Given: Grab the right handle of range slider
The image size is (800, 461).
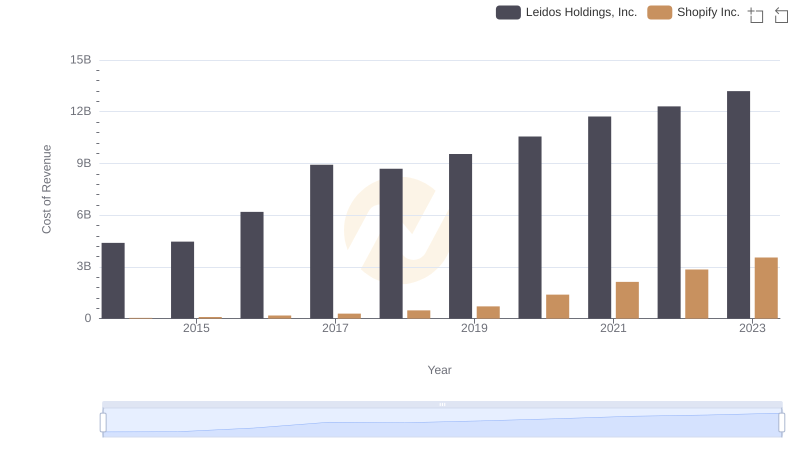Looking at the screenshot, I should click(781, 423).
